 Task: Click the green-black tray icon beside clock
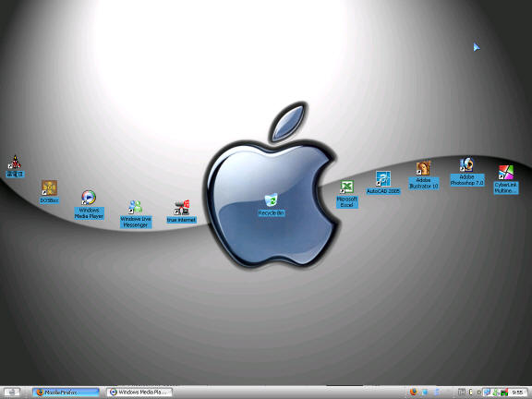[x=504, y=393]
